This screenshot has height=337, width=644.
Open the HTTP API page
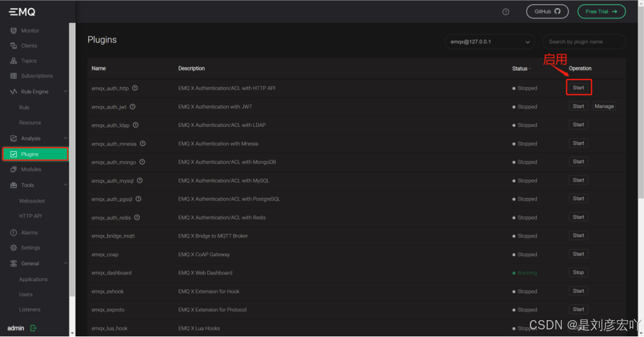(30, 216)
